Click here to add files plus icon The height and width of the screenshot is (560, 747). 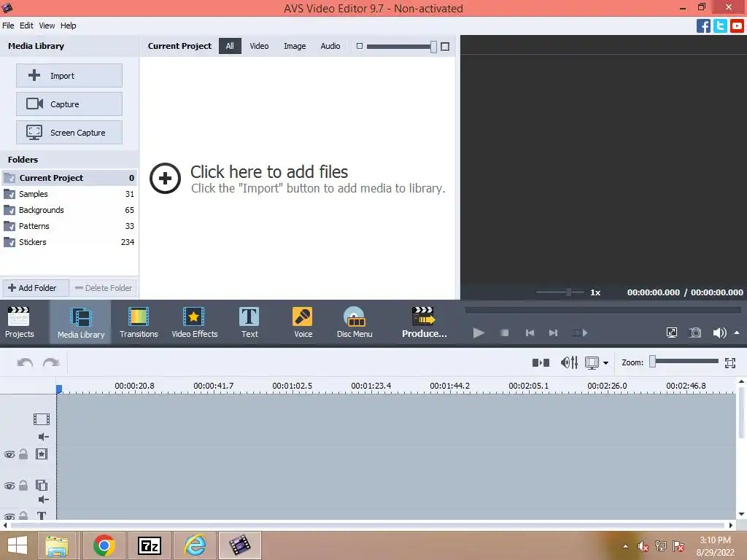pos(165,179)
